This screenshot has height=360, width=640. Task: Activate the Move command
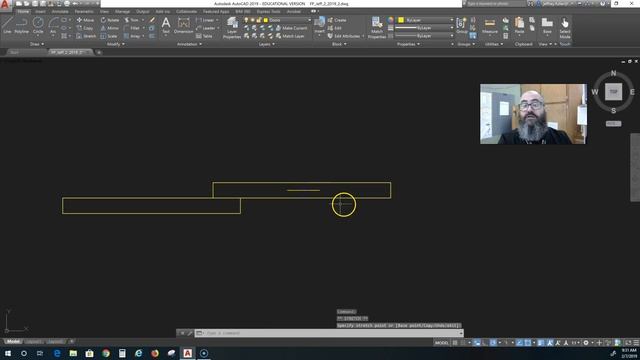(85, 20)
